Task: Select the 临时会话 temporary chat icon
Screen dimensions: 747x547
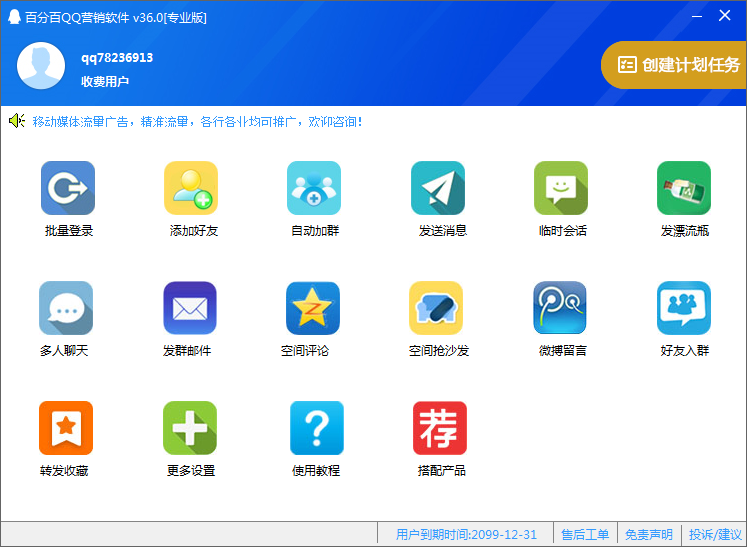Action: [561, 188]
